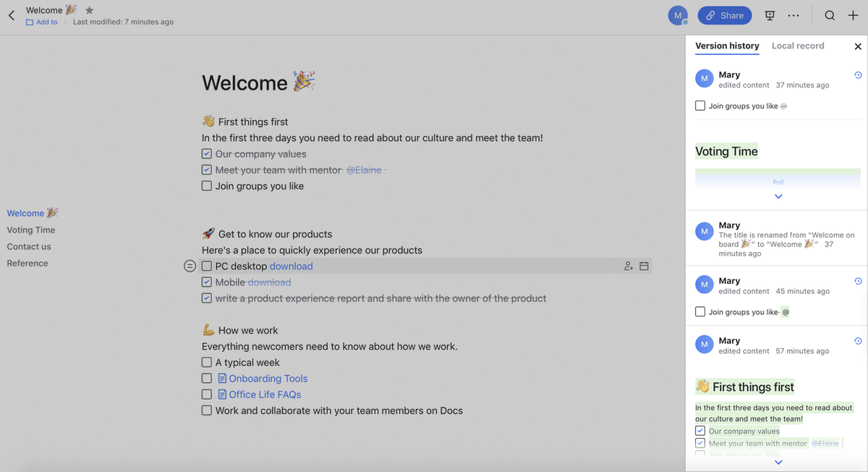Click the assign person icon on PC desktop row
This screenshot has width=868, height=472.
tap(628, 266)
